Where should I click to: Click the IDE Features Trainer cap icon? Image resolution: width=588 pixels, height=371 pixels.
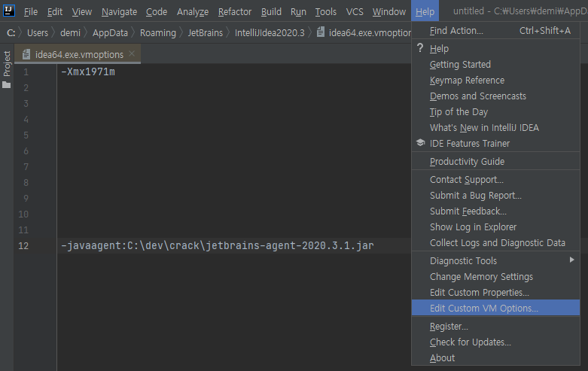tap(420, 143)
